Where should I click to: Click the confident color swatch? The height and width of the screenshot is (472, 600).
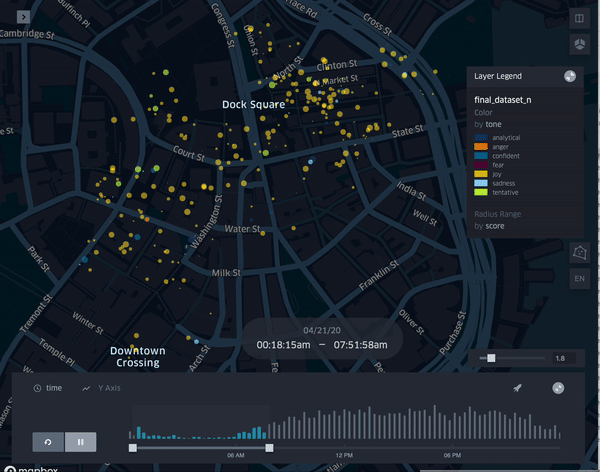(x=481, y=156)
